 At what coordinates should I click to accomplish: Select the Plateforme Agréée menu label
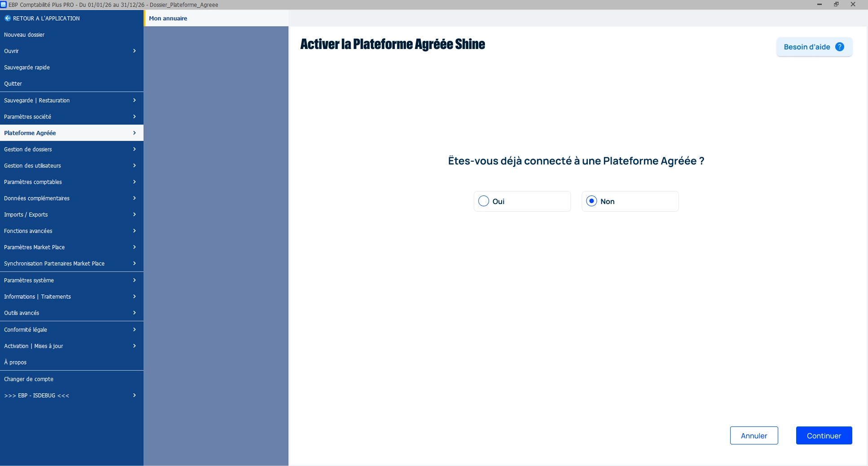tap(30, 133)
